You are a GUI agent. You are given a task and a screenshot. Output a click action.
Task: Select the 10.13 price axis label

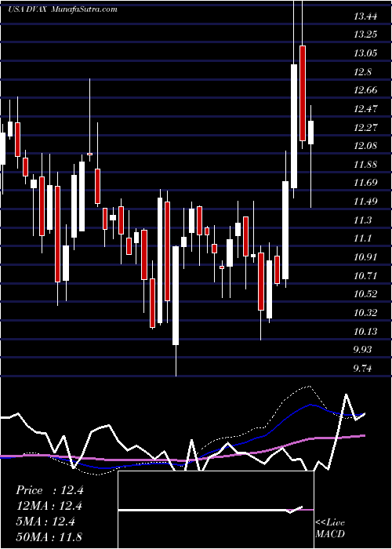366,331
